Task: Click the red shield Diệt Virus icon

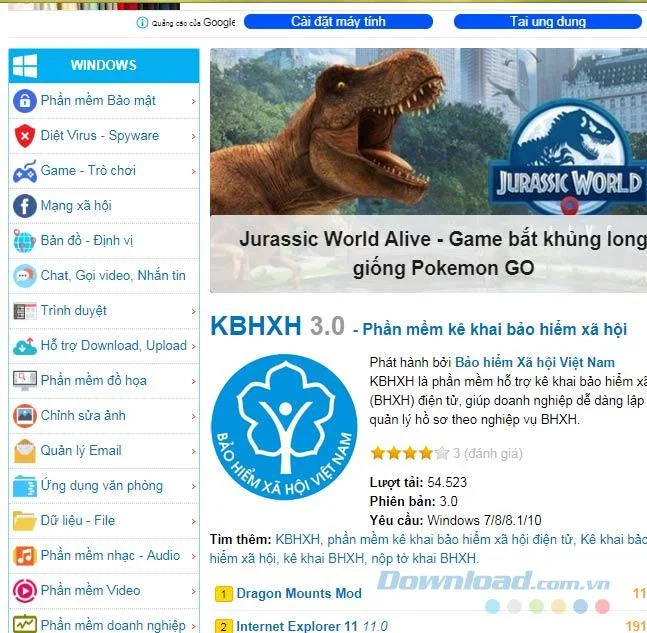Action: click(25, 136)
